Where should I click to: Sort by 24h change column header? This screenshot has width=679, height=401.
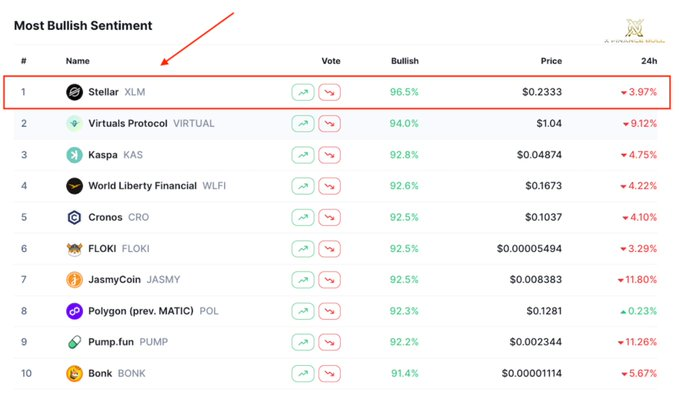click(648, 61)
